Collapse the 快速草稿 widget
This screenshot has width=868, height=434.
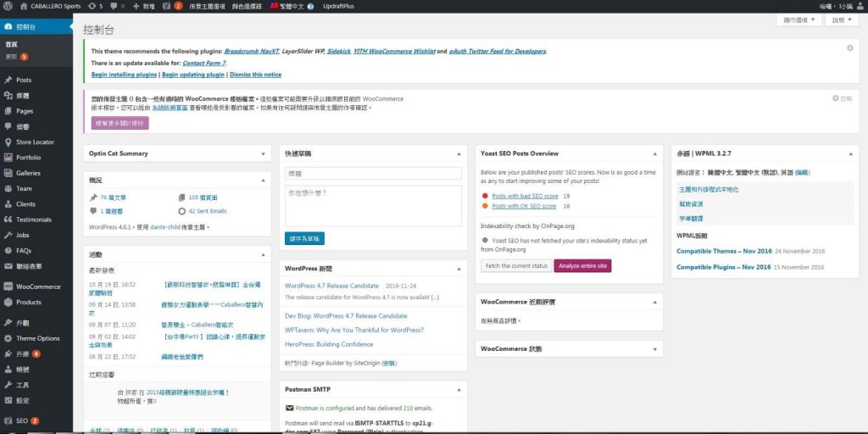click(459, 154)
